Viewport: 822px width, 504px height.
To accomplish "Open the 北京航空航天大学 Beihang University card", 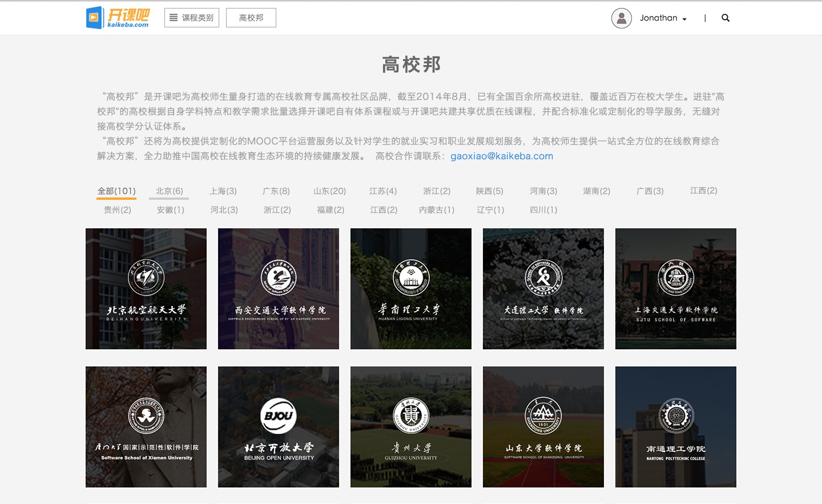I will click(x=146, y=289).
